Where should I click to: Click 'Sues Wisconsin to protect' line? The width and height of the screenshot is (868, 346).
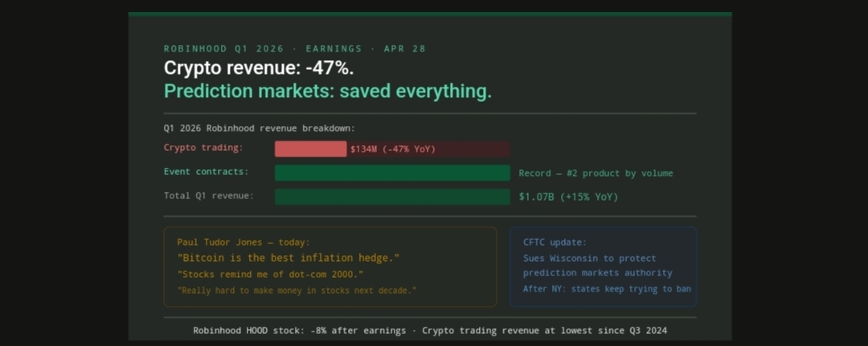590,258
